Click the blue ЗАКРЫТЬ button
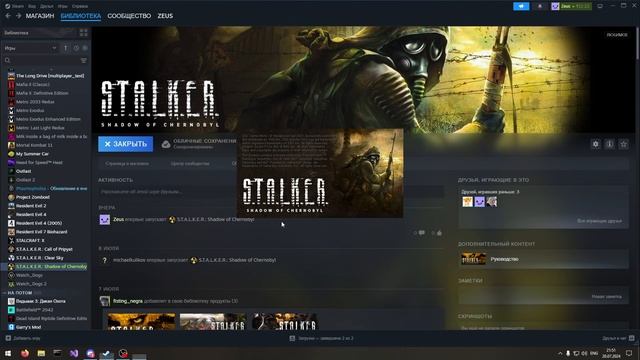Screen dimensions: 640x360 pos(126,144)
